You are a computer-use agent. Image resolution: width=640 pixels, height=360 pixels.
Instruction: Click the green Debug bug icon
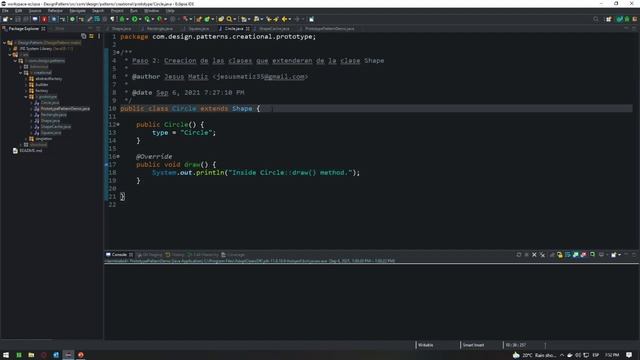[x=122, y=19]
